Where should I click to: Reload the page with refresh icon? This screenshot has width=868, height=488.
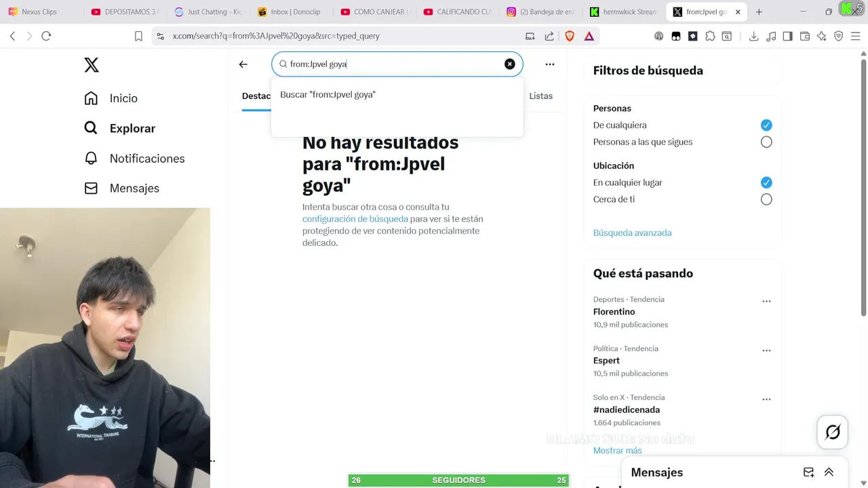[x=46, y=36]
